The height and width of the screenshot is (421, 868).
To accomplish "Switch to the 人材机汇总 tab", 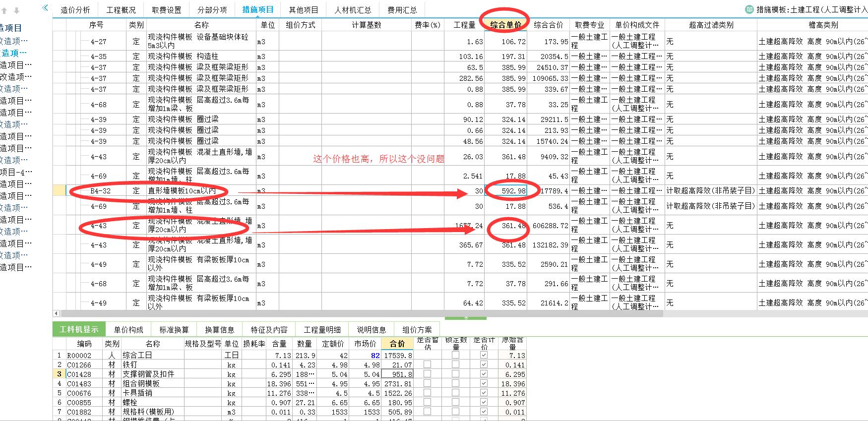I will (353, 10).
